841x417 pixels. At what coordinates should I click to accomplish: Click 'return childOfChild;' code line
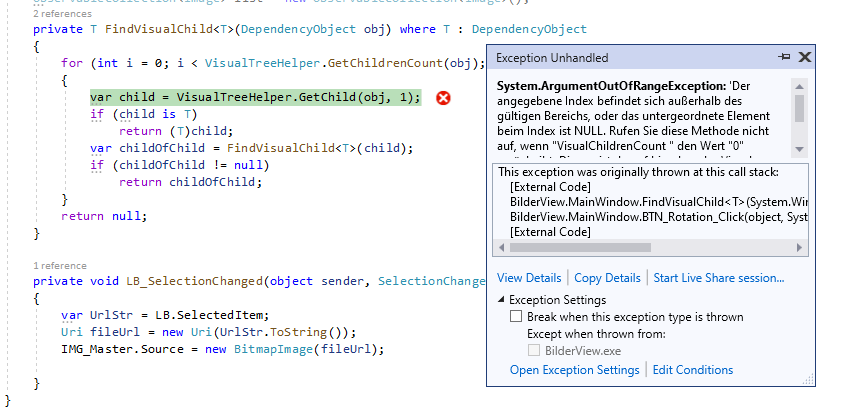[x=190, y=182]
